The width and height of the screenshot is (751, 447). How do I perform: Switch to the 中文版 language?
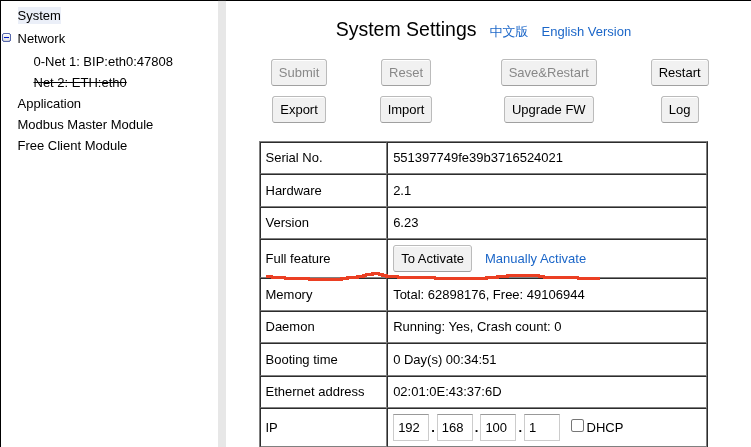coord(508,32)
